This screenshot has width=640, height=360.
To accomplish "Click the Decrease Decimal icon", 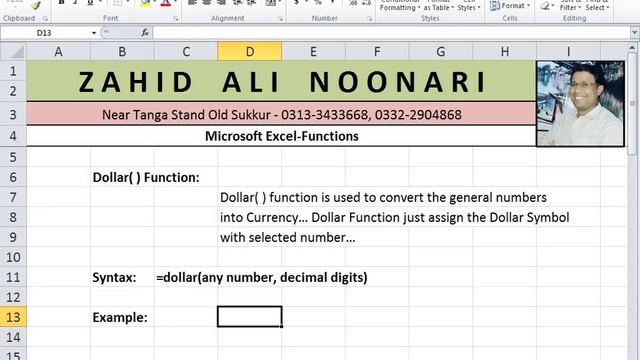I will click(x=366, y=3).
